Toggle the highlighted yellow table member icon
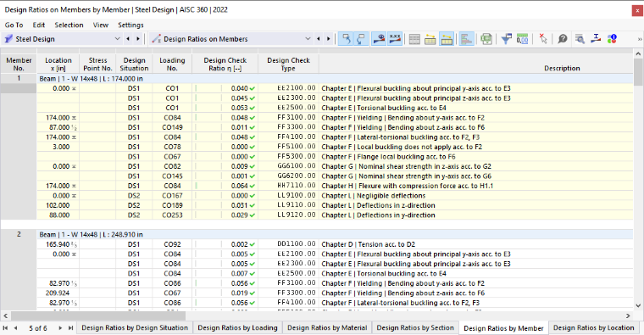Viewport: 644px width, 335px height. point(446,39)
